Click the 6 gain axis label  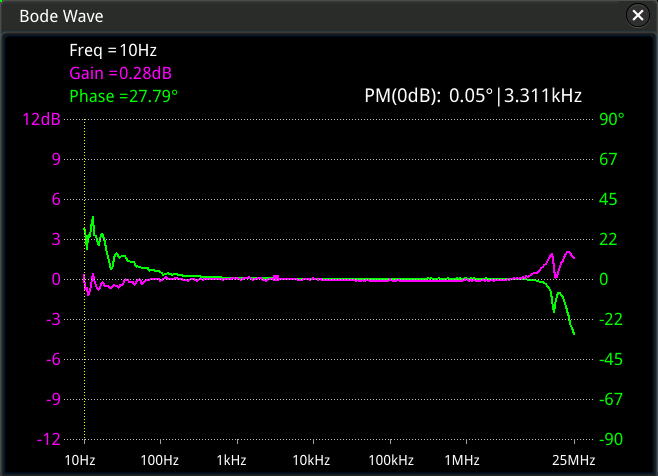[x=56, y=199]
